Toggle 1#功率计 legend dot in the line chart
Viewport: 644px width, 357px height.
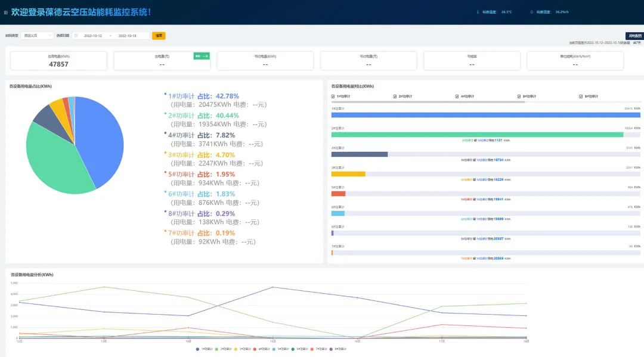199,349
